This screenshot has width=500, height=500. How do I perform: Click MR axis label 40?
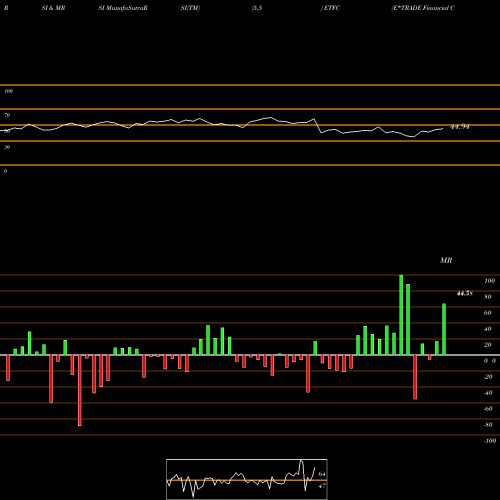488,329
